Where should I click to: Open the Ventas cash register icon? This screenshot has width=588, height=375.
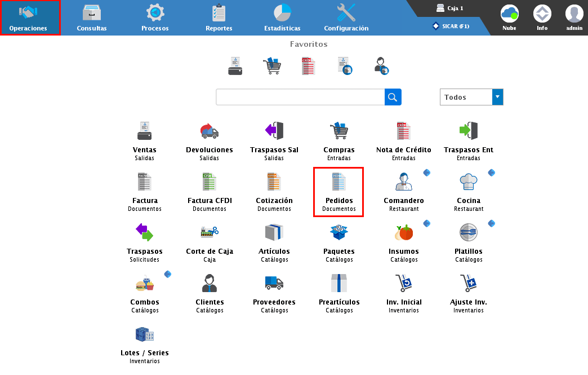tap(145, 131)
